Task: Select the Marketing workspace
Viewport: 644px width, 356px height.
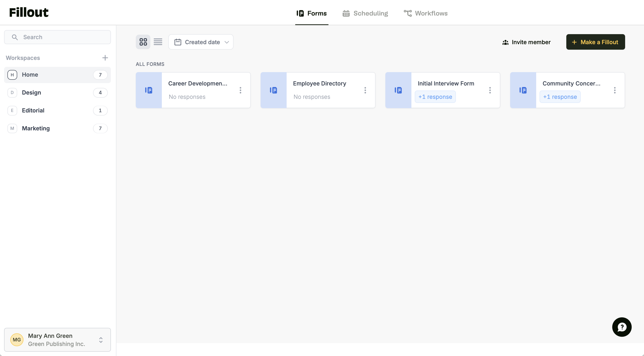Action: 58,128
